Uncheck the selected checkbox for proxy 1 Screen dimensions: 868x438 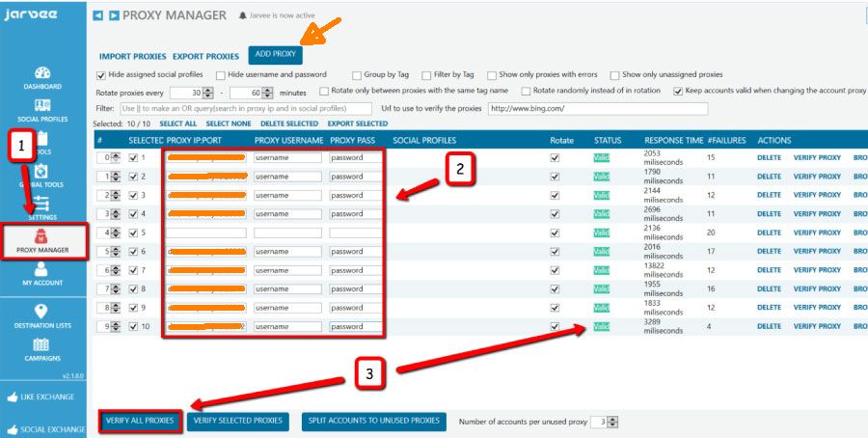[x=133, y=158]
